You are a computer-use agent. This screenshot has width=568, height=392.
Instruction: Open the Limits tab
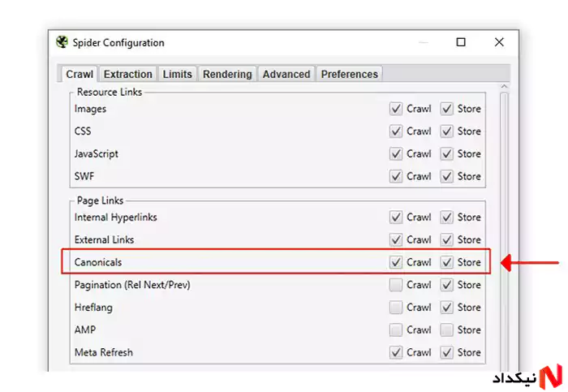[177, 75]
